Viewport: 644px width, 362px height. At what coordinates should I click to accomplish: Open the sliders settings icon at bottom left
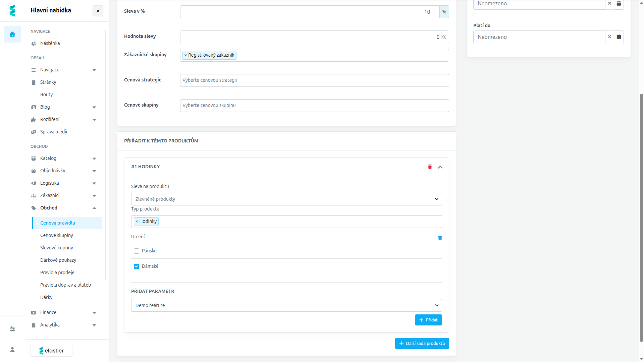pyautogui.click(x=12, y=329)
